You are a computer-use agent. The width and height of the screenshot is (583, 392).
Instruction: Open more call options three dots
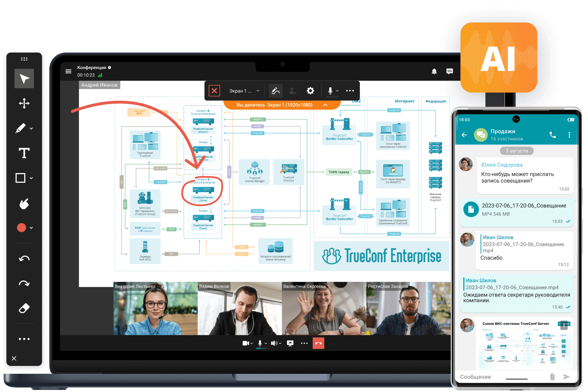tap(304, 343)
